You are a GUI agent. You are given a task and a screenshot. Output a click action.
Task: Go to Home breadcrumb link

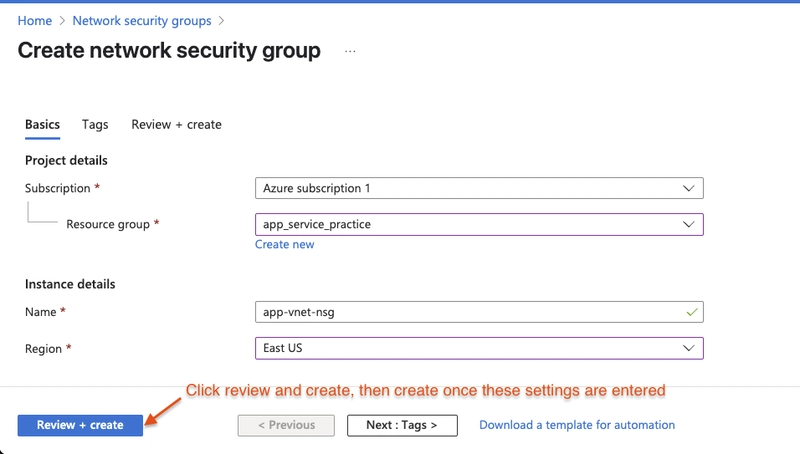[35, 21]
